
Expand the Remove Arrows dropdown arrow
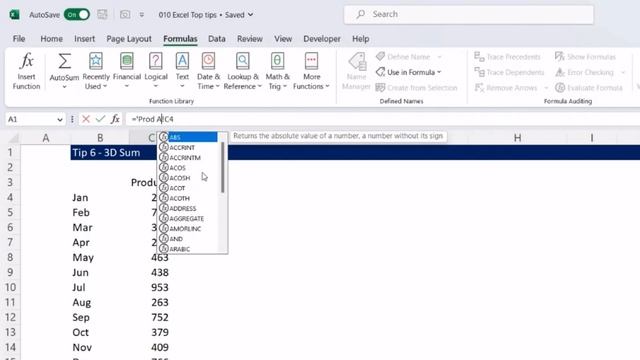[x=546, y=88]
